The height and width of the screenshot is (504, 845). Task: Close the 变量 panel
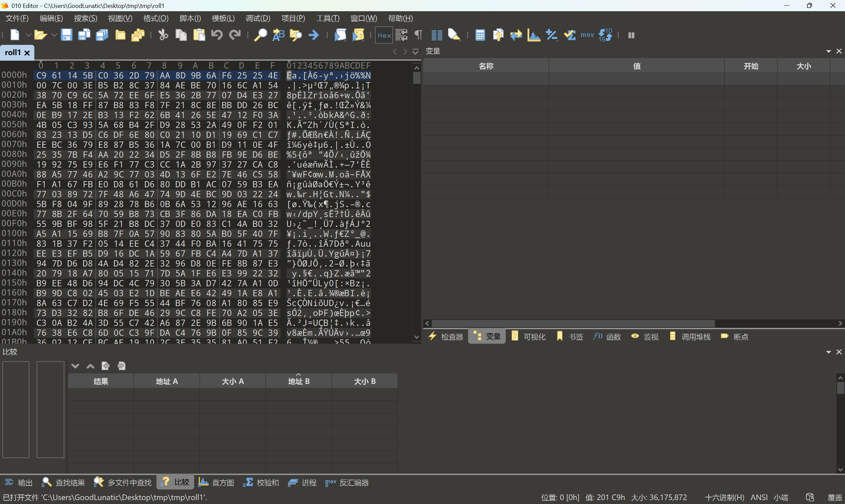pyautogui.click(x=839, y=51)
